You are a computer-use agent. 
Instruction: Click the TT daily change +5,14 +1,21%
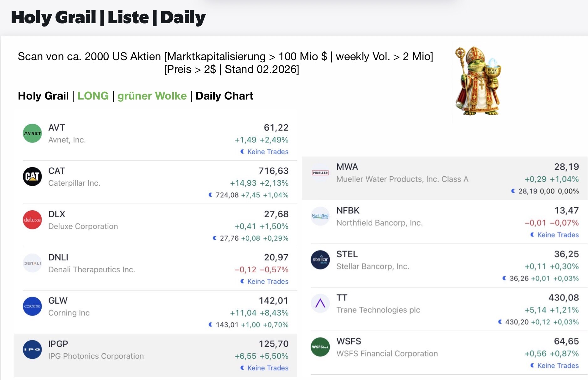551,310
